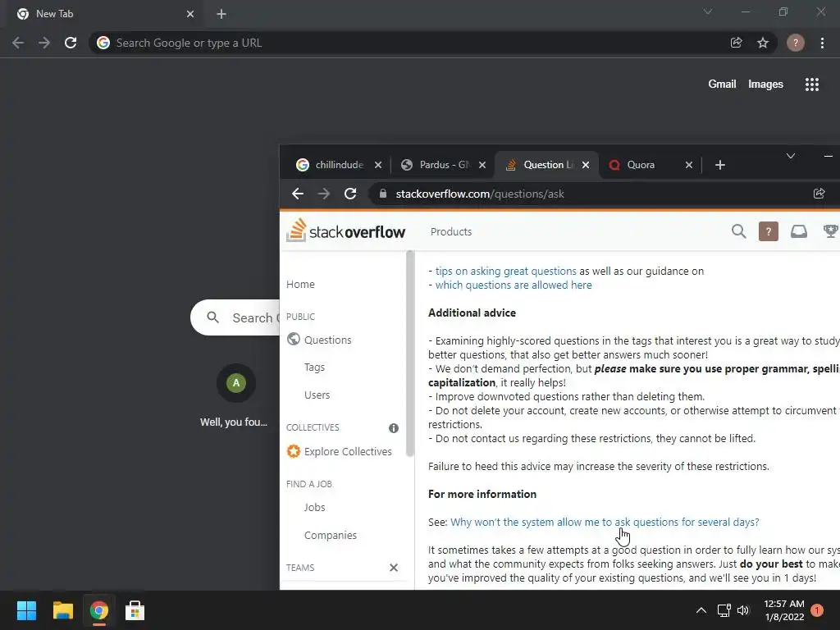Click the sidebar scrollbar thumb

(x=410, y=354)
